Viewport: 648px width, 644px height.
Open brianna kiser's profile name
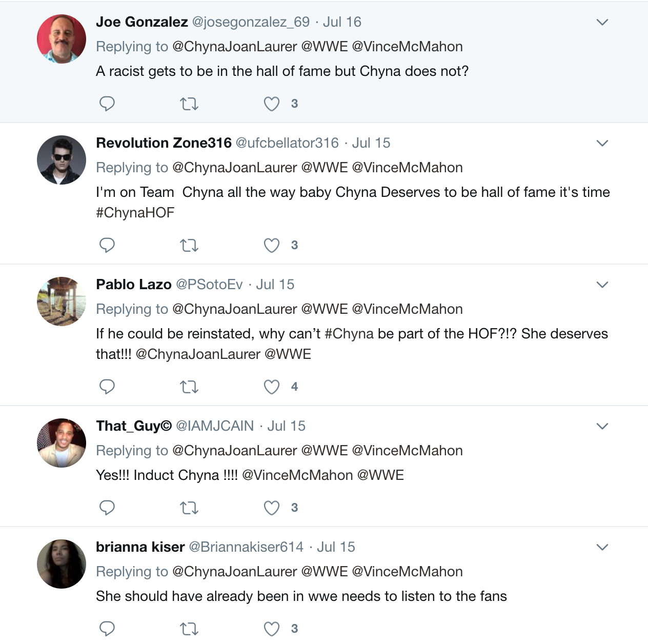pos(140,547)
